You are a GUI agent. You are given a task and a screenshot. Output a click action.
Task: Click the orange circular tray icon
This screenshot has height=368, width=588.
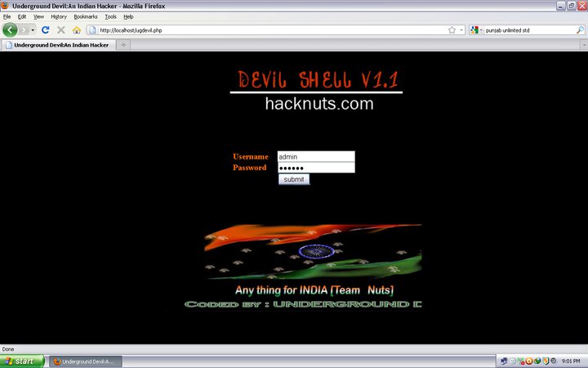point(529,361)
